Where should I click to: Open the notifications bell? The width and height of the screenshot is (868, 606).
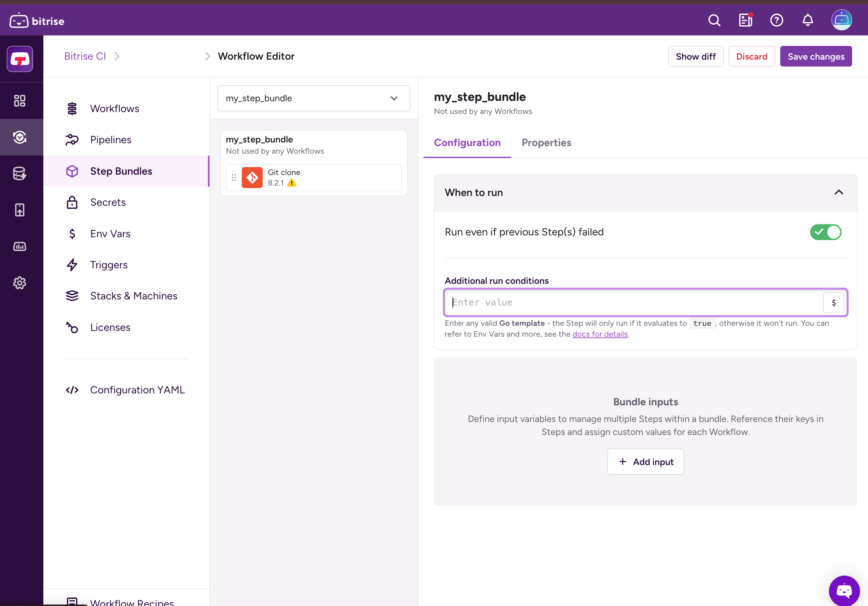(808, 20)
